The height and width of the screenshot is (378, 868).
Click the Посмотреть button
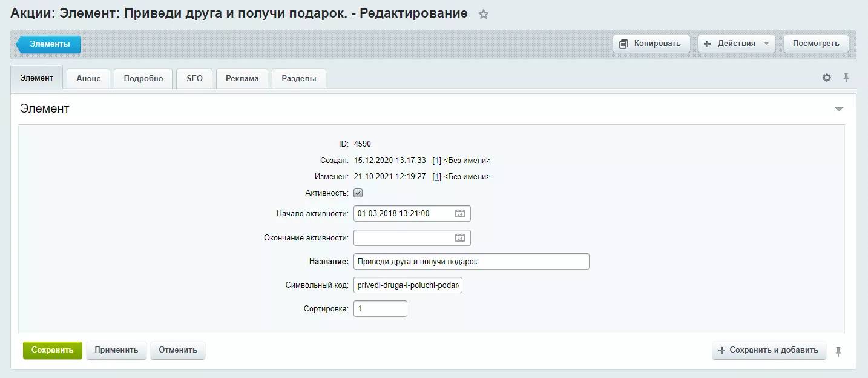pyautogui.click(x=816, y=44)
